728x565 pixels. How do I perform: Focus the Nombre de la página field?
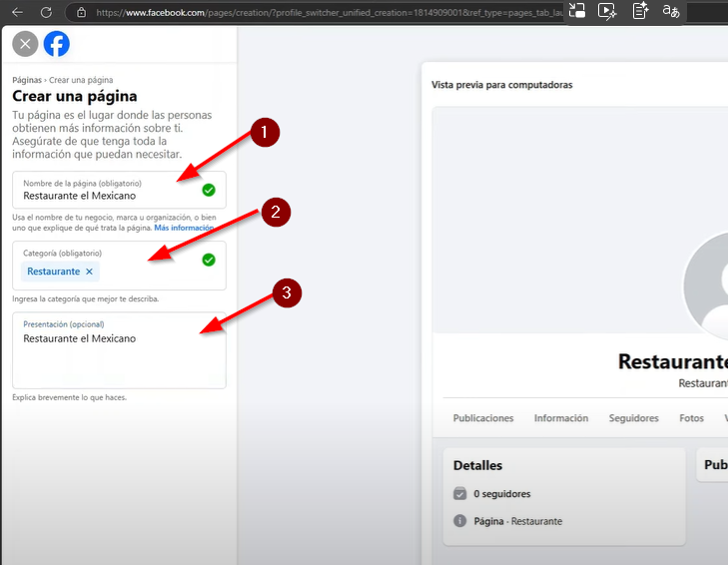click(119, 190)
